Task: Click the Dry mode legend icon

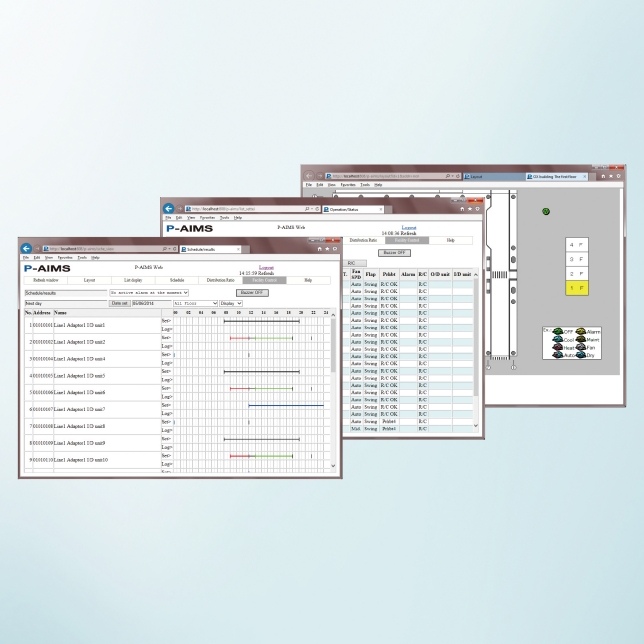Action: coord(580,354)
